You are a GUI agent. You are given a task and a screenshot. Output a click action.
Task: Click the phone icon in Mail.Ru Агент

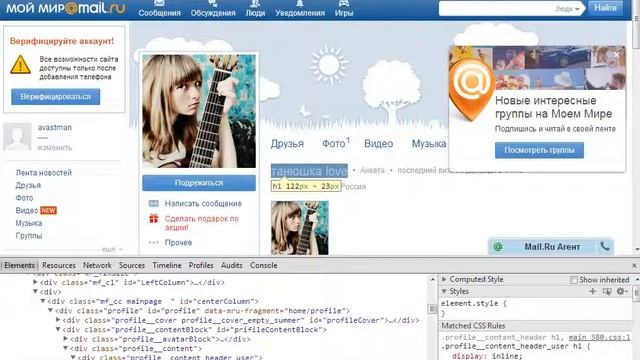coord(605,246)
